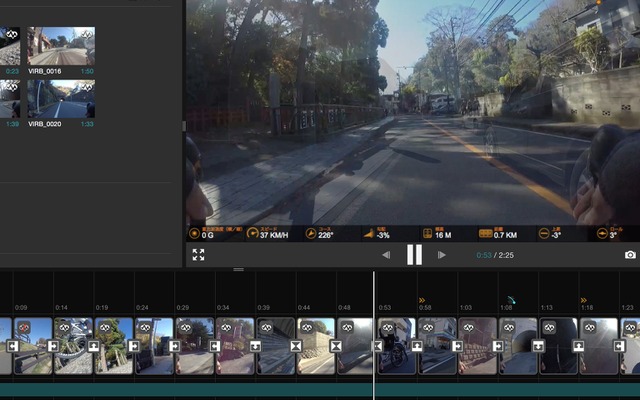This screenshot has height=400, width=640.
Task: Click the 1:50 duration under VIRB_0016
Action: (x=87, y=71)
